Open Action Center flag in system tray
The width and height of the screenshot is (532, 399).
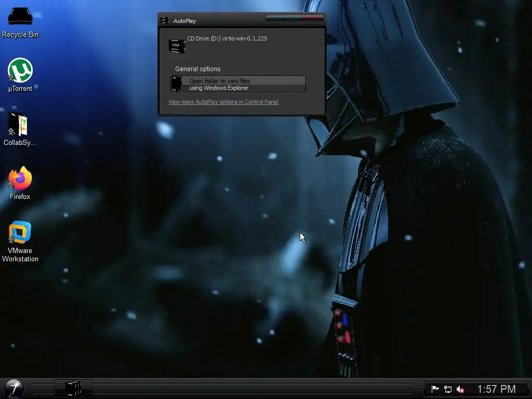[x=435, y=389]
